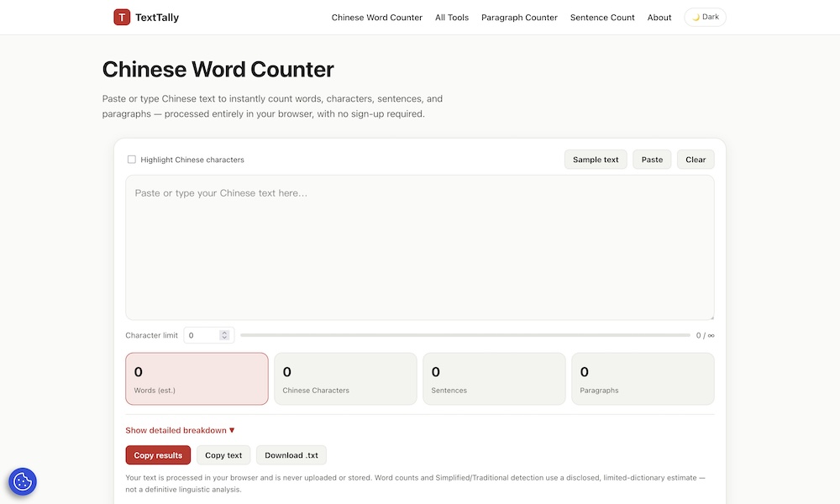Click the Character limit stepper arrows
Viewport: 840px width, 504px height.
tap(224, 335)
